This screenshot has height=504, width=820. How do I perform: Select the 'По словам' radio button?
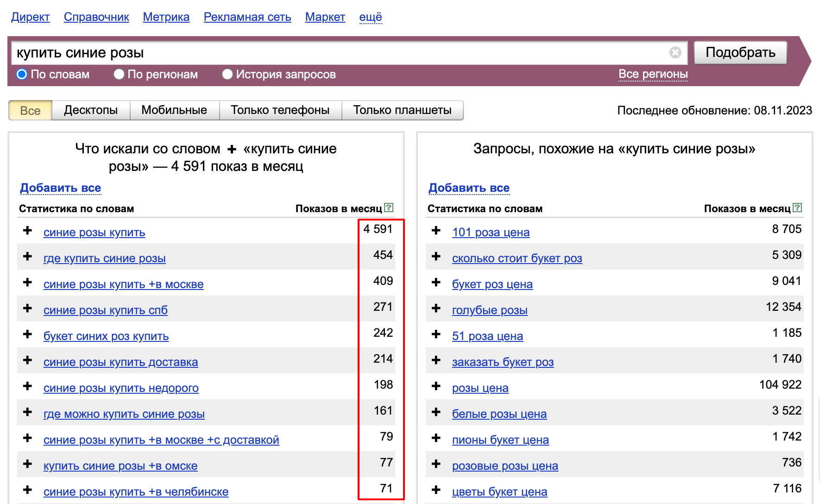pyautogui.click(x=22, y=74)
